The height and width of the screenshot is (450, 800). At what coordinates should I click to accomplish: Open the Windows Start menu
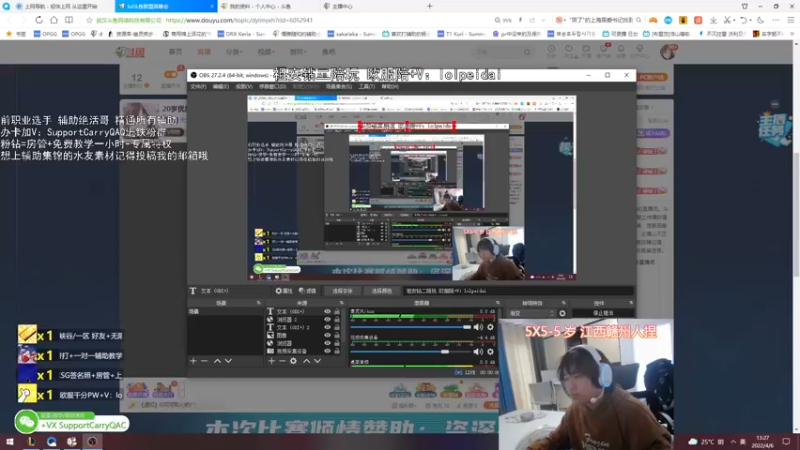pos(10,441)
